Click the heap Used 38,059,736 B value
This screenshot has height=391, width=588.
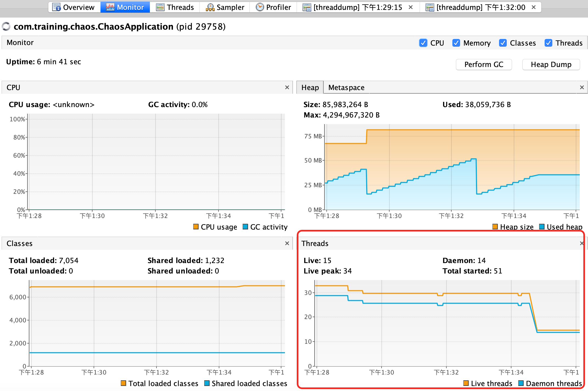(488, 105)
